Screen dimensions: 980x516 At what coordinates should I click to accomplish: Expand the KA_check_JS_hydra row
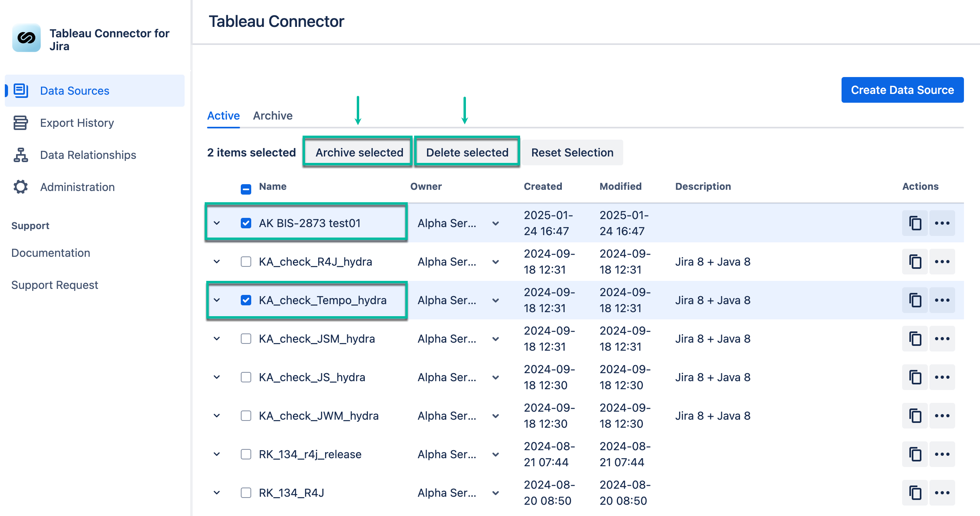click(217, 377)
